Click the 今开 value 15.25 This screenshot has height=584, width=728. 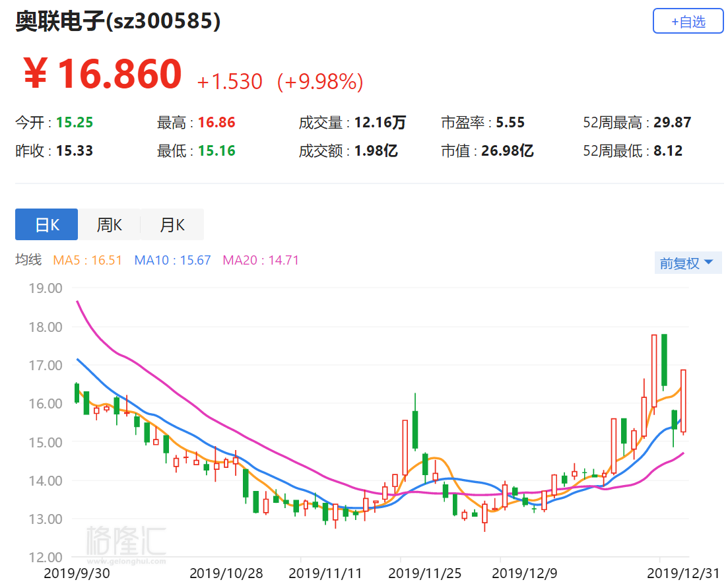tap(75, 123)
